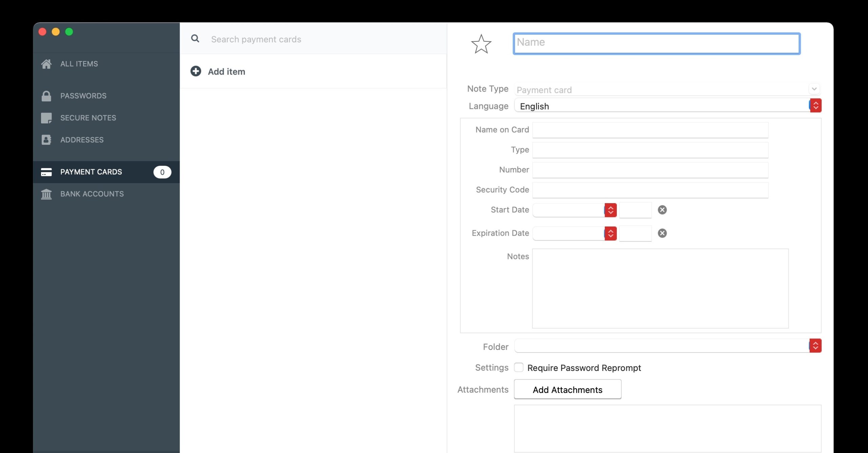
Task: Click the Passwords lock icon
Action: click(46, 96)
